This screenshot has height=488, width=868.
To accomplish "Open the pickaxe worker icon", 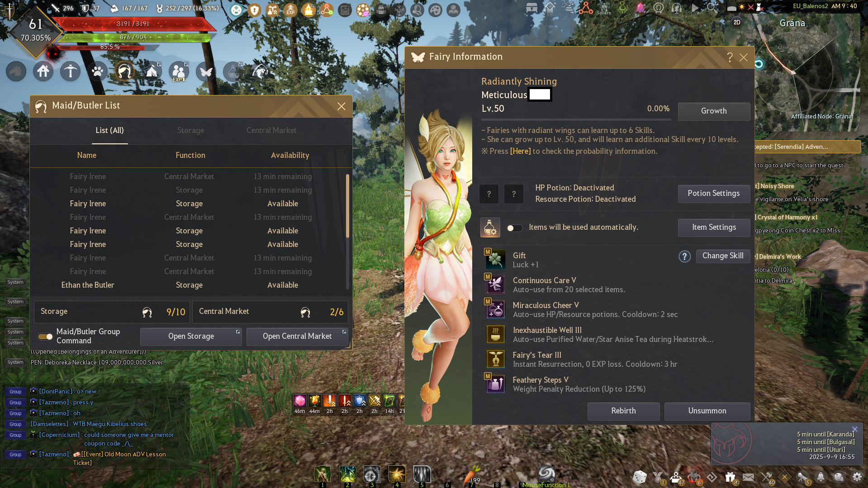I will (71, 71).
